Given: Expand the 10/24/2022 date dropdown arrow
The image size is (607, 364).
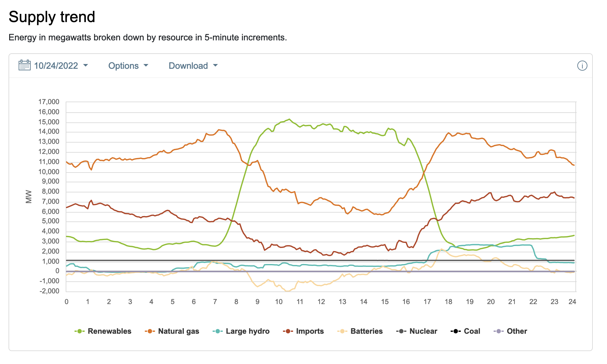Looking at the screenshot, I should click(86, 65).
